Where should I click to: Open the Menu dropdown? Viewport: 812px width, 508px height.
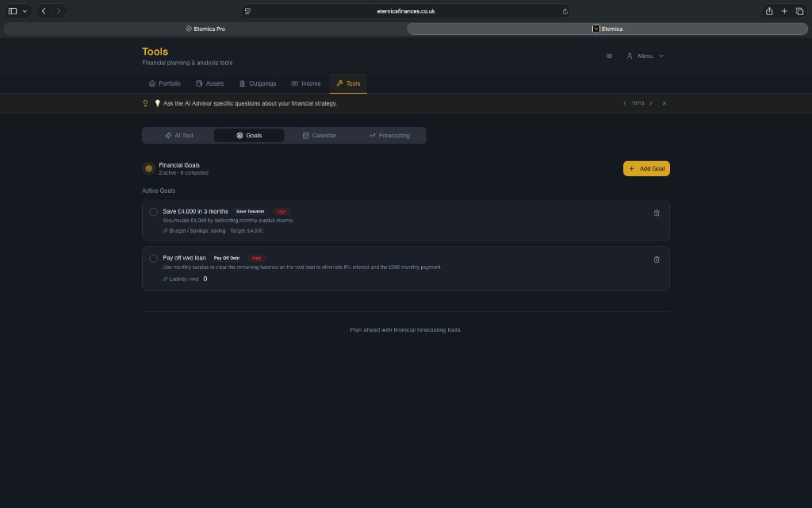tap(645, 56)
